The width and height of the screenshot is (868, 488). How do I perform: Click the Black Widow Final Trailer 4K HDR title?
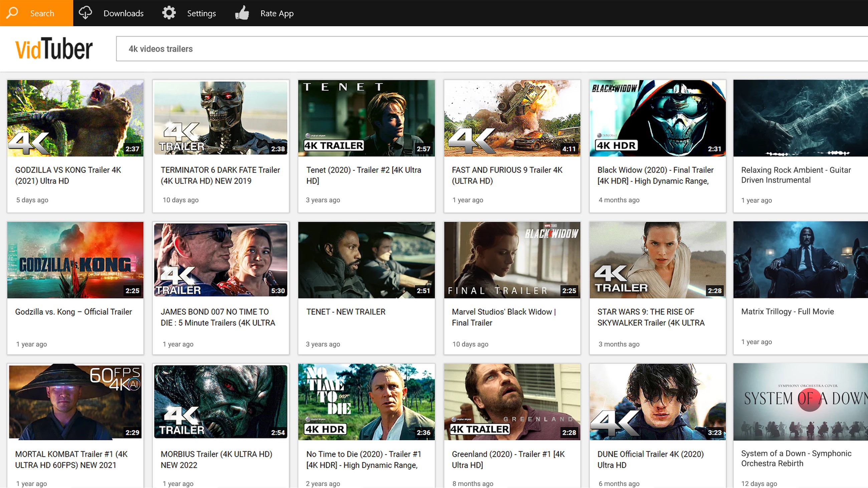click(x=655, y=176)
